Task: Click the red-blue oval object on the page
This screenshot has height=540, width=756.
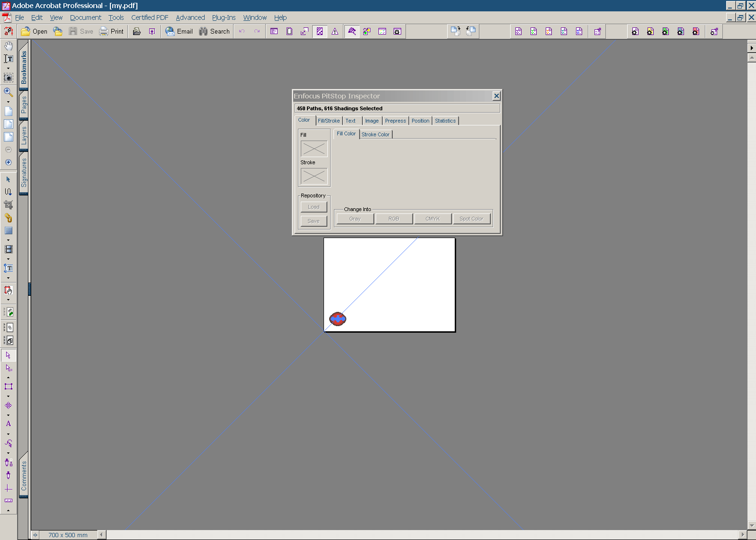Action: click(338, 319)
